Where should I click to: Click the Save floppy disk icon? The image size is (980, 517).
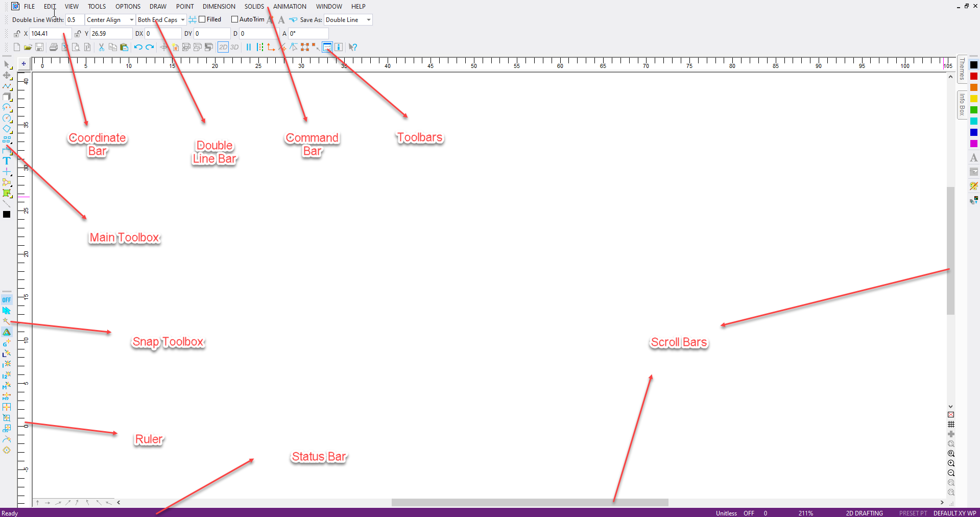click(x=39, y=47)
